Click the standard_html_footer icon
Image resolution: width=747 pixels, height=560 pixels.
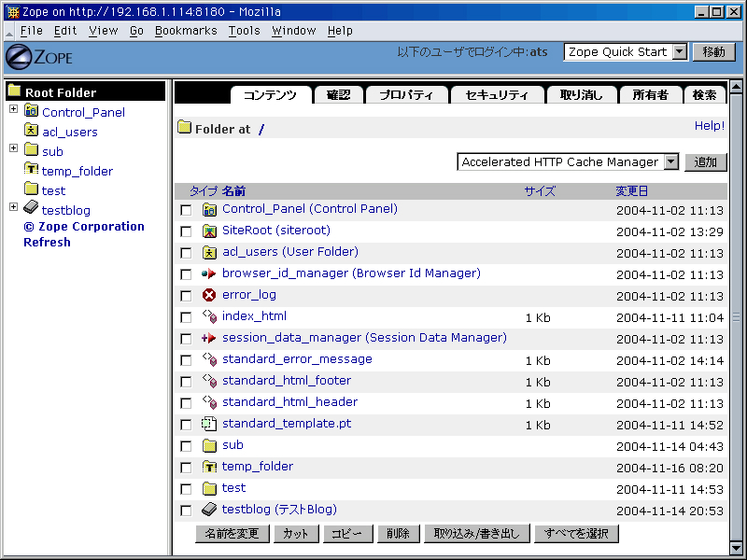tap(209, 381)
